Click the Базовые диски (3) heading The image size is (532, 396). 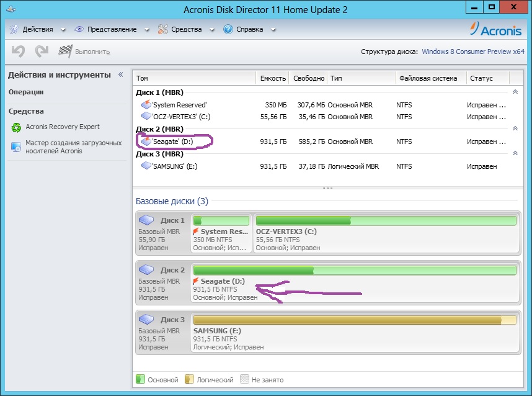coord(172,201)
